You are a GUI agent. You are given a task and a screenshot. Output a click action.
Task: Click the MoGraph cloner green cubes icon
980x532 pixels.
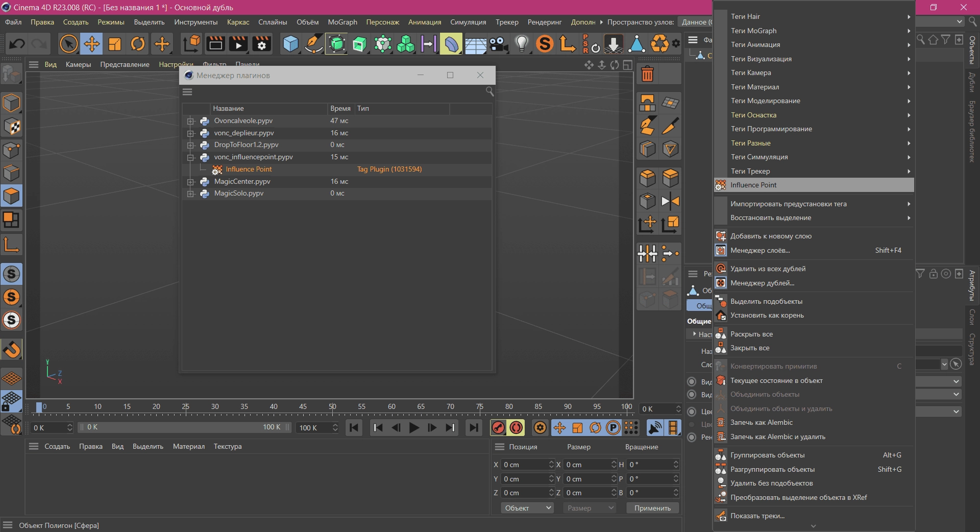[406, 44]
